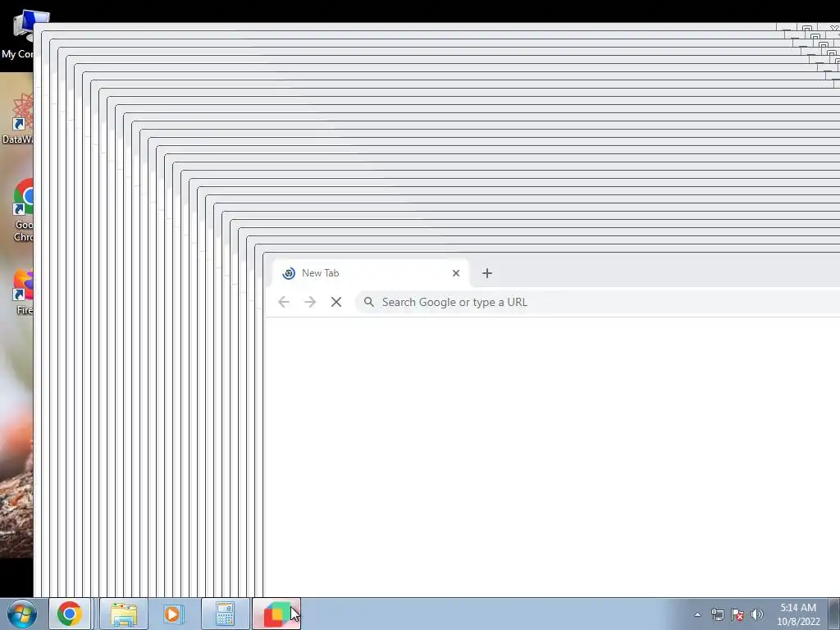840x630 pixels.
Task: Select the New Tab tab in Chrome
Action: coord(371,273)
